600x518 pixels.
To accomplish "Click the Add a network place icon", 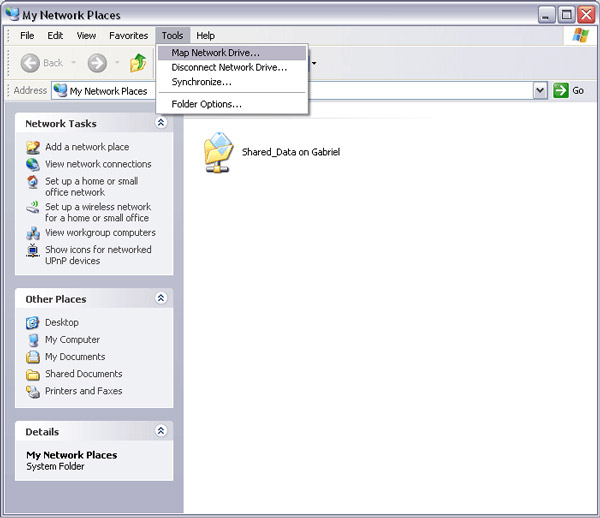I will [x=33, y=147].
